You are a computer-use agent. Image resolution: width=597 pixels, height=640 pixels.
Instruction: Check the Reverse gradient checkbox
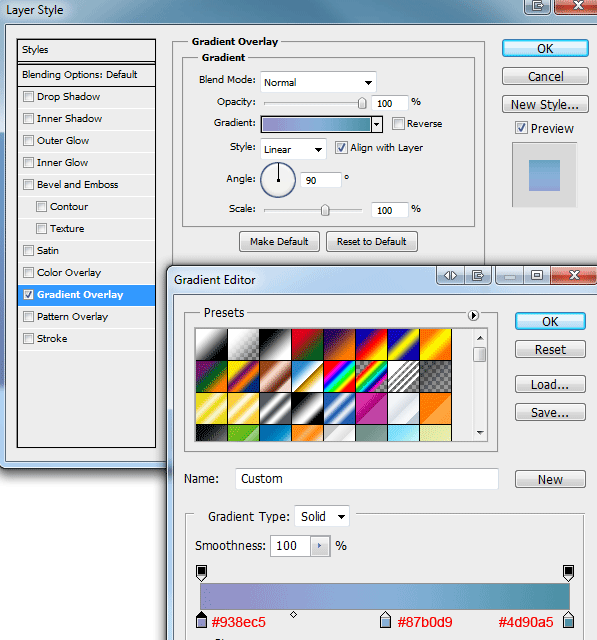tap(398, 123)
